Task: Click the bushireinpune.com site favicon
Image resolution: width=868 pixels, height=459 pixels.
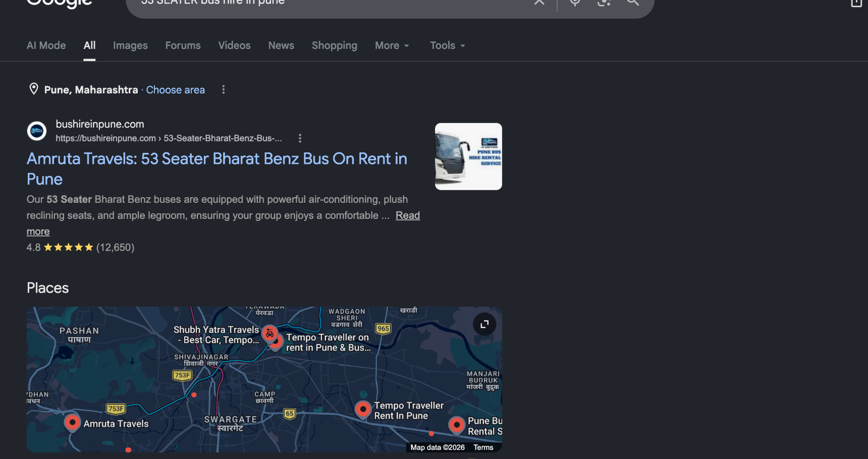Action: [37, 131]
